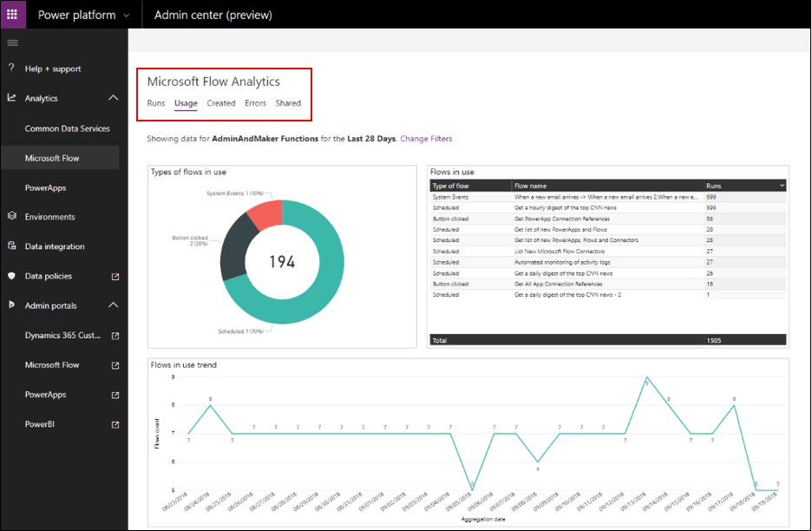The image size is (812, 531).
Task: Collapse the Analytics section chevron
Action: coord(113,99)
